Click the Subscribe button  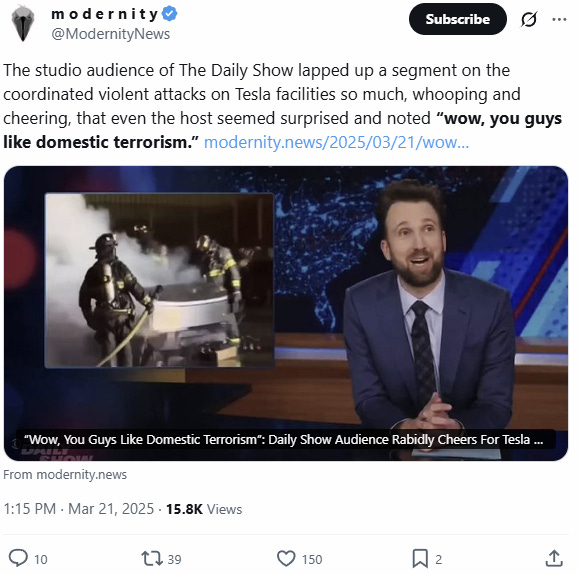tap(457, 19)
